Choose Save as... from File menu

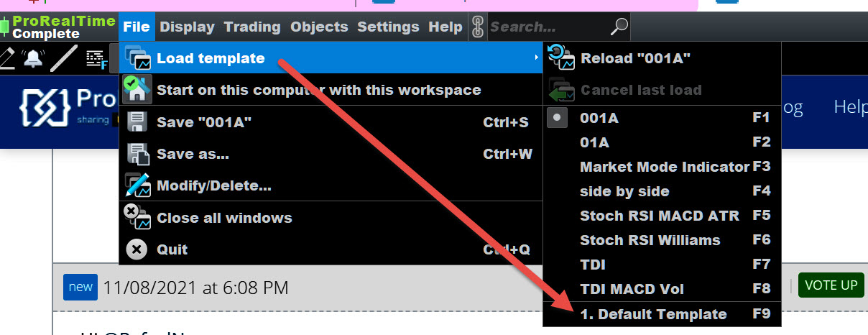pos(193,154)
